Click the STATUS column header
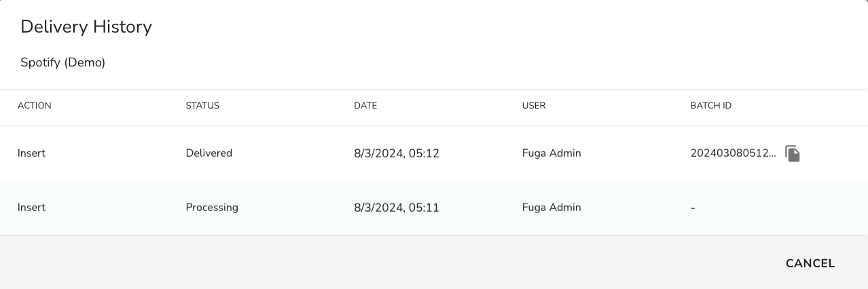The height and width of the screenshot is (289, 868). (x=202, y=106)
